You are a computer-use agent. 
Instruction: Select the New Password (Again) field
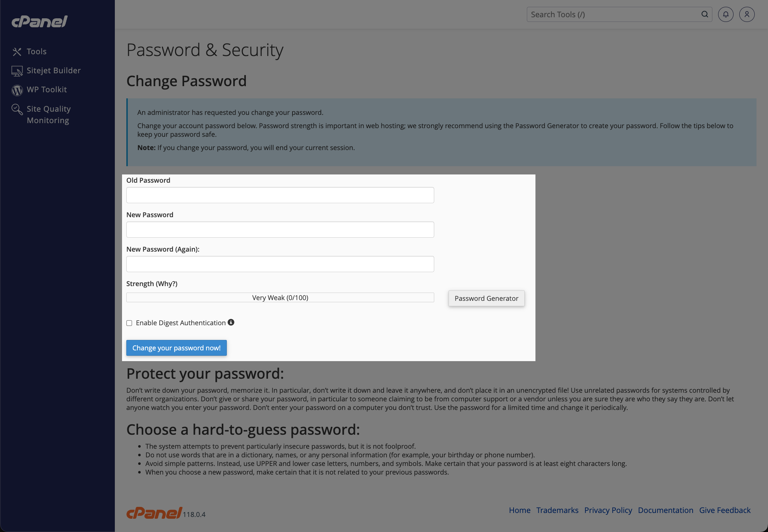tap(280, 264)
